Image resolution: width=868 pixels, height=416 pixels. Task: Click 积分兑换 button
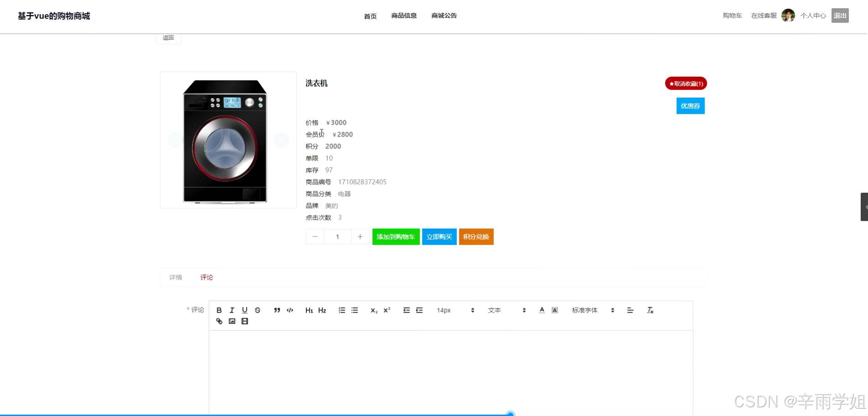476,237
